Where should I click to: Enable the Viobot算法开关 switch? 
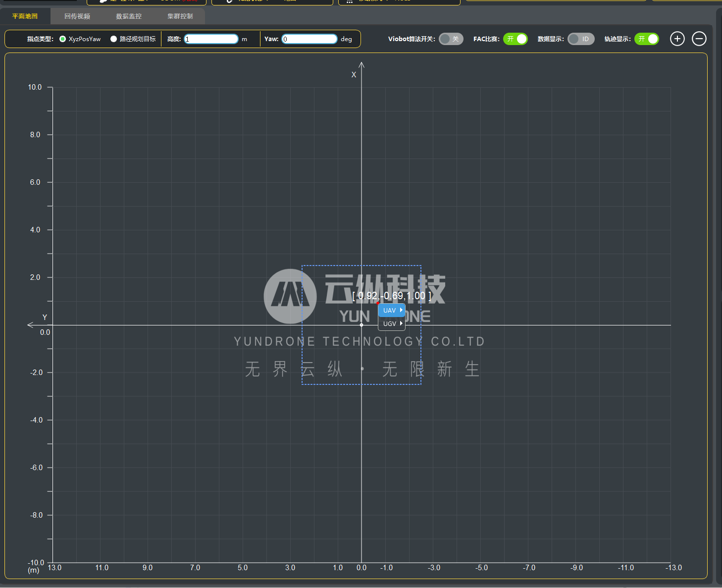pos(451,39)
